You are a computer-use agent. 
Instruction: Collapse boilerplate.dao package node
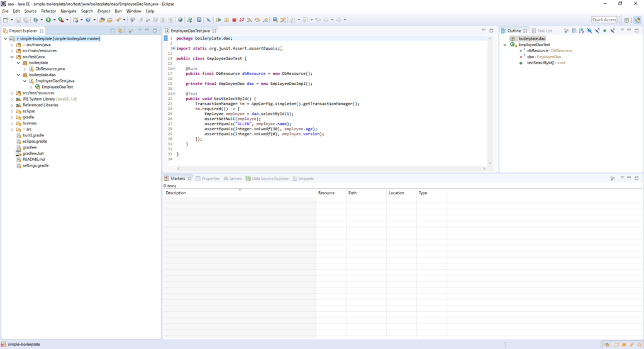18,75
